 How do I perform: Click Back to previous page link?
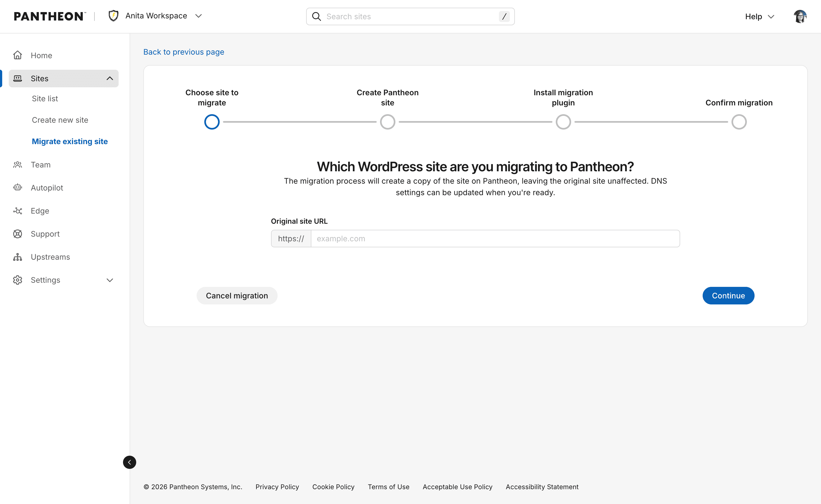pyautogui.click(x=184, y=52)
